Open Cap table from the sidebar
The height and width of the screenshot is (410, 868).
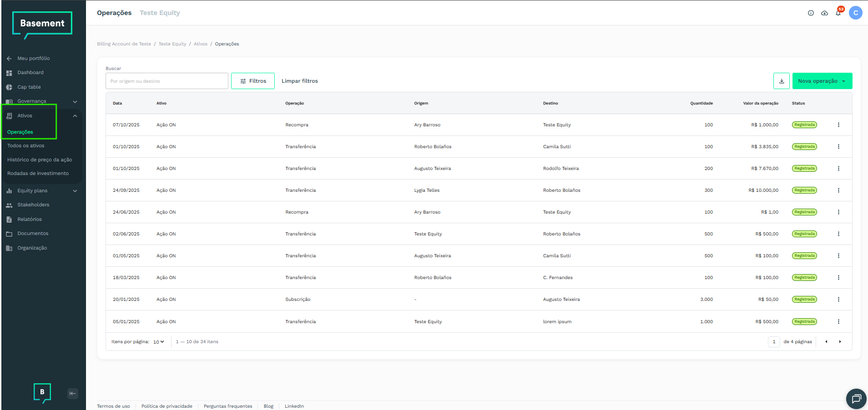pos(29,87)
